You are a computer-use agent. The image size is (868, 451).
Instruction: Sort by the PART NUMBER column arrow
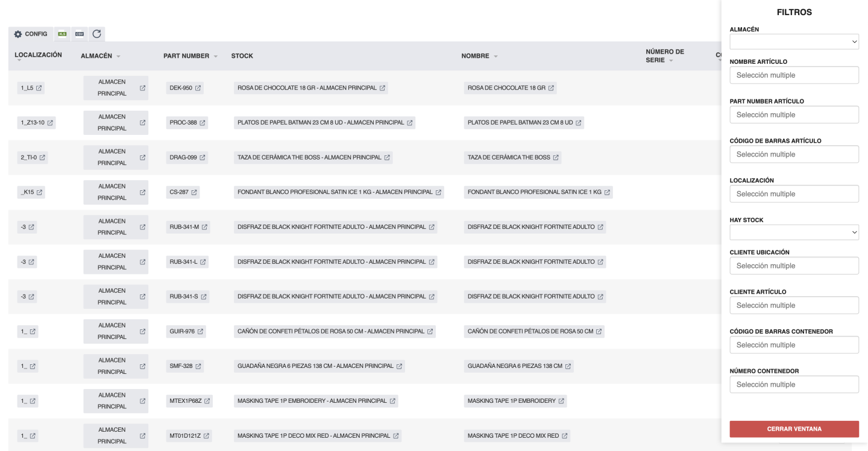pos(215,57)
